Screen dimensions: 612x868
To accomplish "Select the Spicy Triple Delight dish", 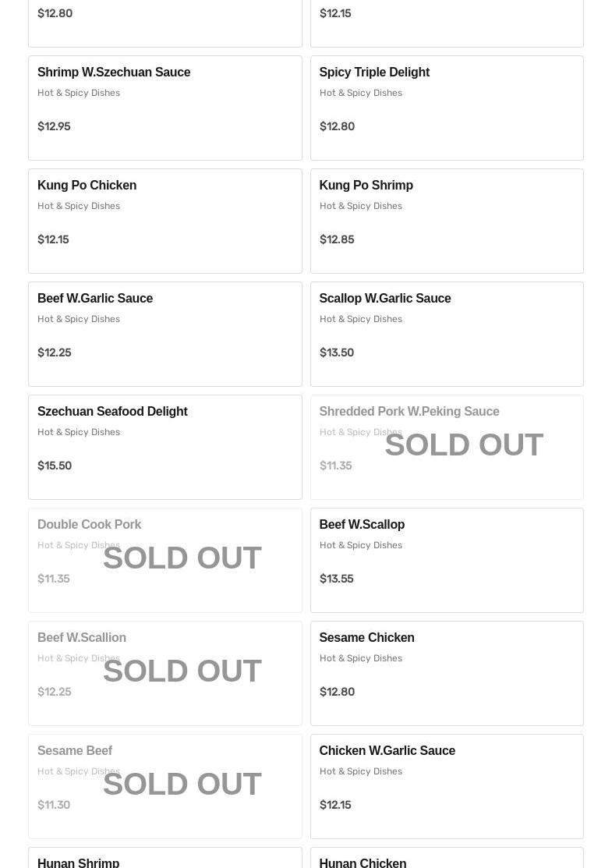I will pos(446,108).
